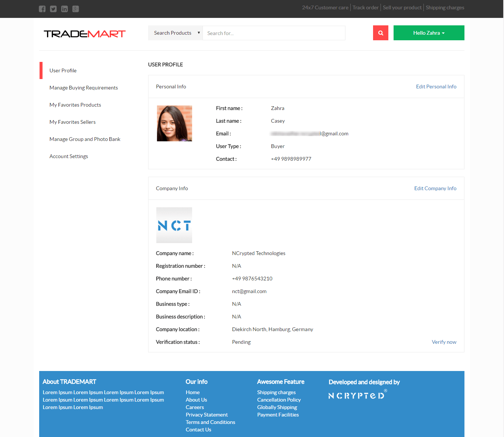Screen dimensions: 504x437
Task: Open the footer Terms and Conditions link
Action: [x=210, y=422]
